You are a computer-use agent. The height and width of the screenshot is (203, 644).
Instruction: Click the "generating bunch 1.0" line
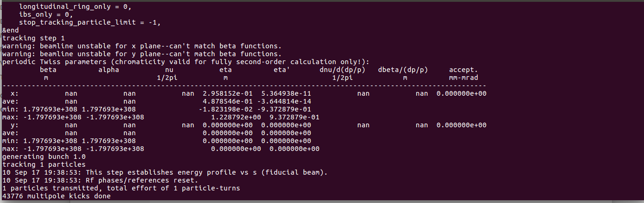(44, 157)
